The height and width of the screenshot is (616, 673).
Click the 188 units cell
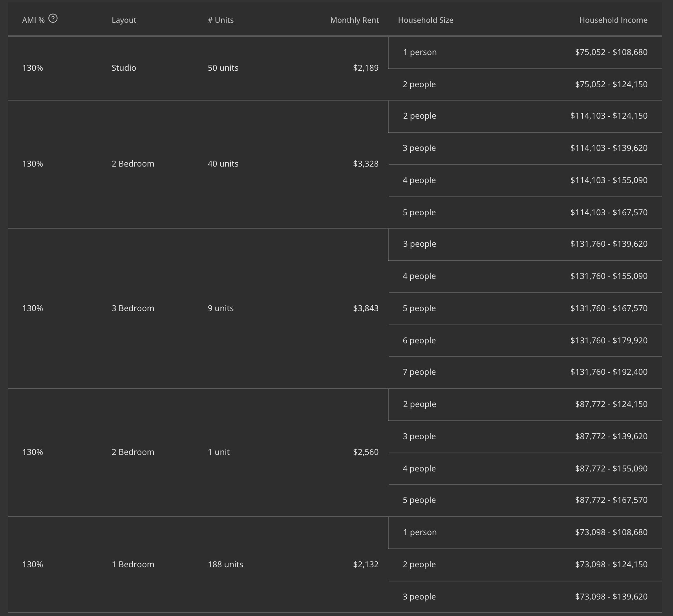click(225, 565)
